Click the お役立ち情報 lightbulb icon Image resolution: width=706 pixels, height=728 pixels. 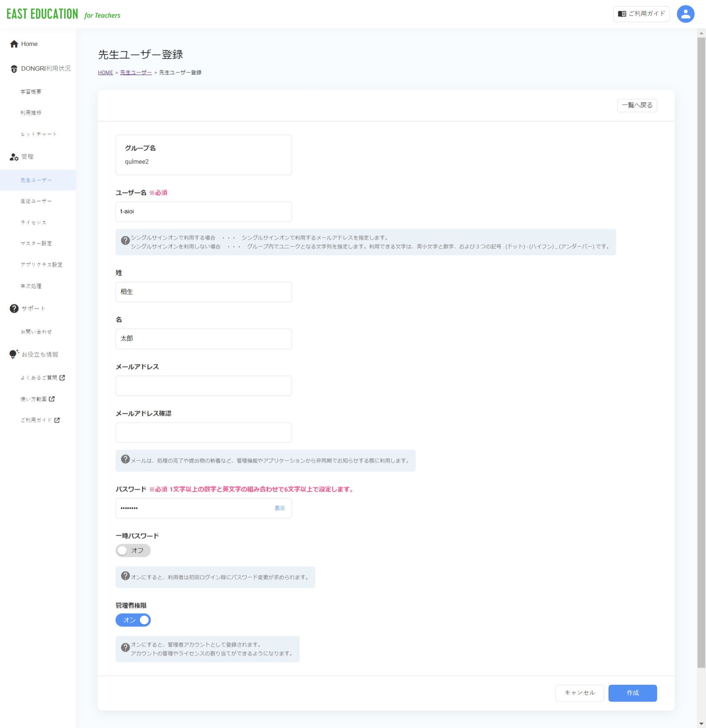click(x=14, y=354)
